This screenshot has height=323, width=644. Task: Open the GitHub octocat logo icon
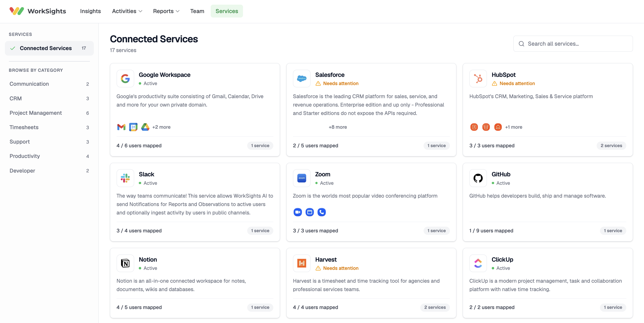click(x=478, y=178)
